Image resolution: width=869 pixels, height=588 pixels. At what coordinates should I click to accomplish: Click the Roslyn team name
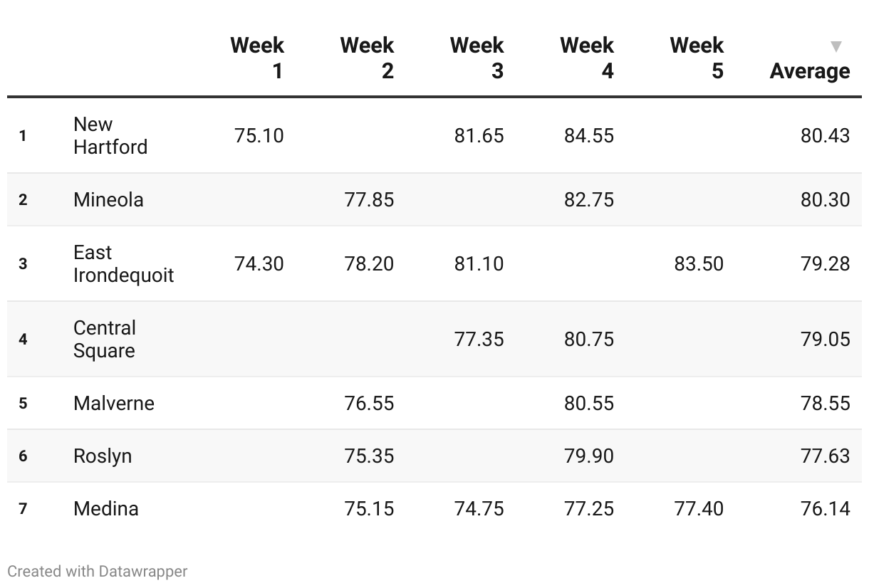click(103, 456)
